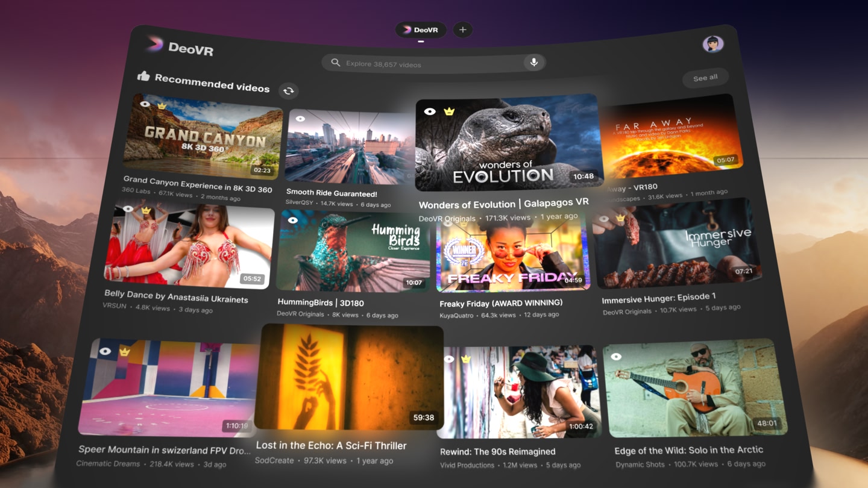This screenshot has height=488, width=868.
Task: Click SilverQSY channel name
Action: (300, 203)
